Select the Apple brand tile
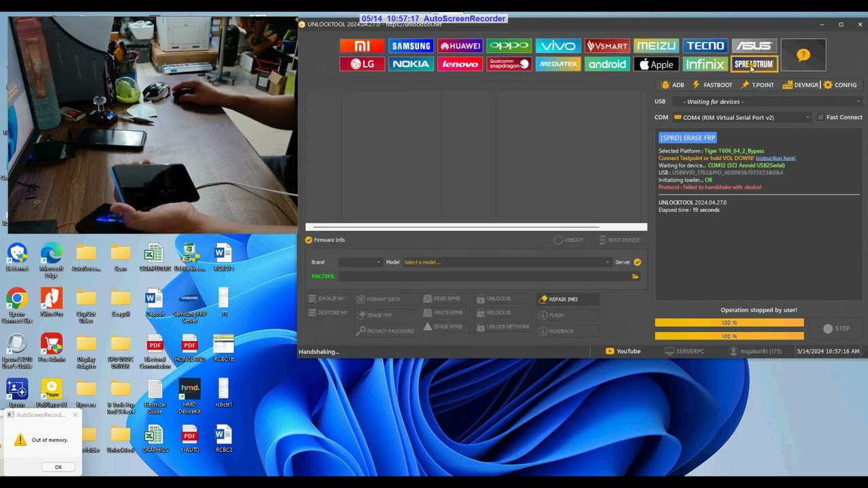 [x=656, y=64]
